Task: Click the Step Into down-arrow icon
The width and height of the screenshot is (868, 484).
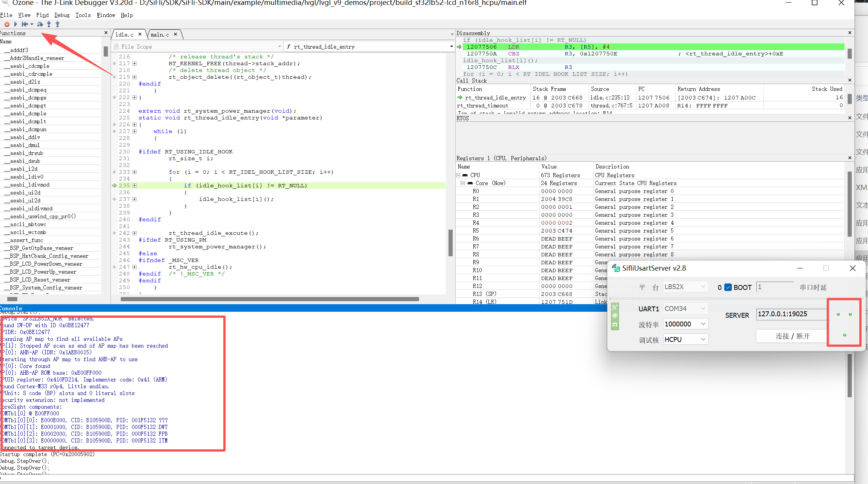Action: point(49,24)
